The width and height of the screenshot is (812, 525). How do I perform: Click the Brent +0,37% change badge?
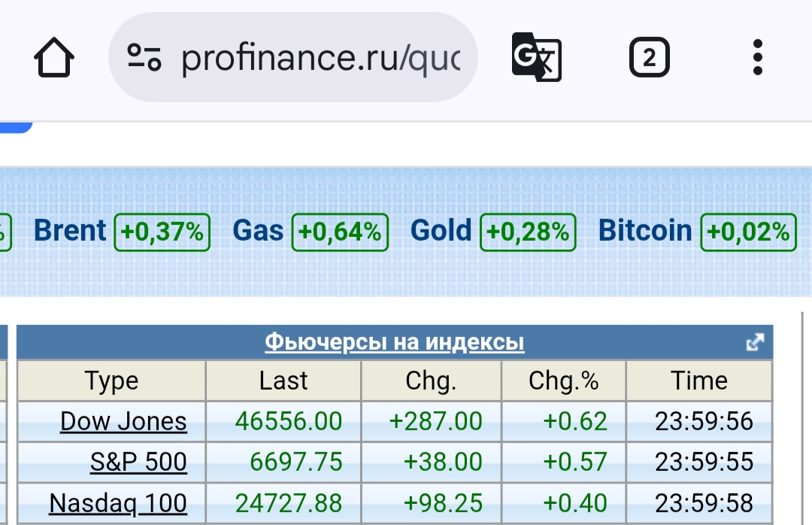click(162, 232)
